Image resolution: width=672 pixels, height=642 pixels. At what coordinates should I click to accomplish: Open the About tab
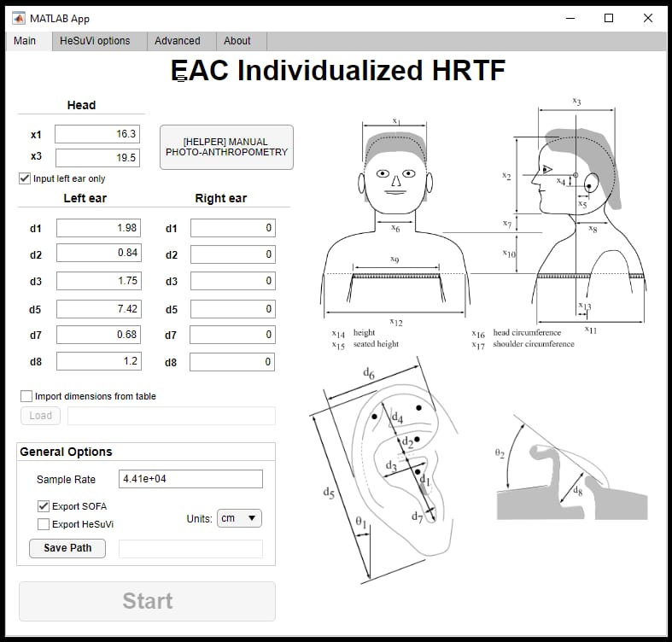[x=237, y=41]
